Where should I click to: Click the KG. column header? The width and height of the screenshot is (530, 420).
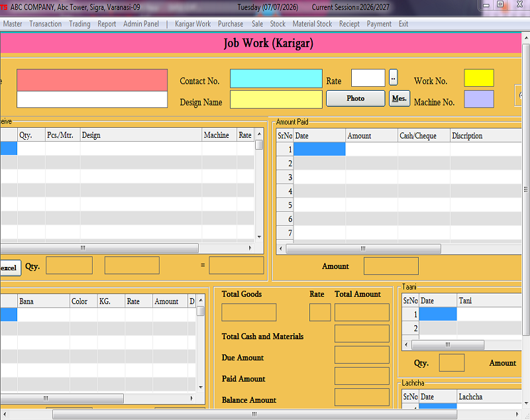click(111, 301)
